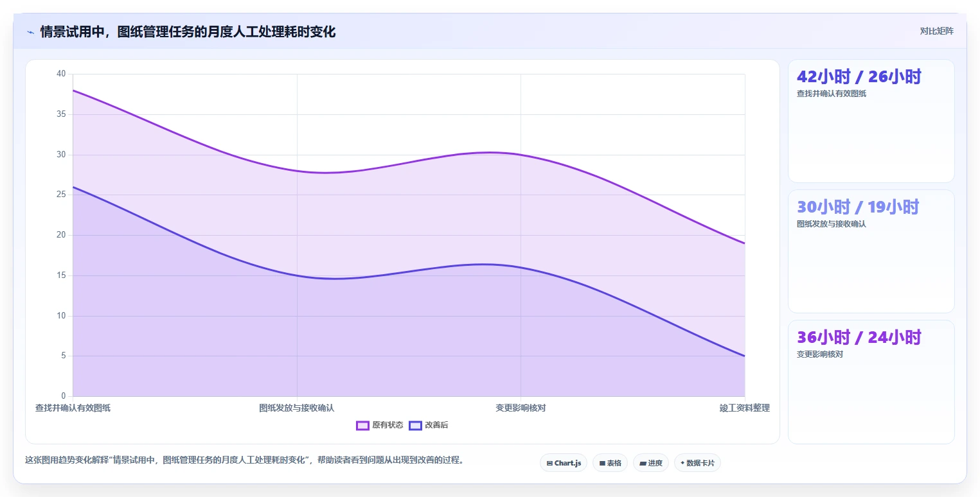980x497 pixels.
Task: Open the 42小时 / 26小时 card
Action: click(871, 121)
